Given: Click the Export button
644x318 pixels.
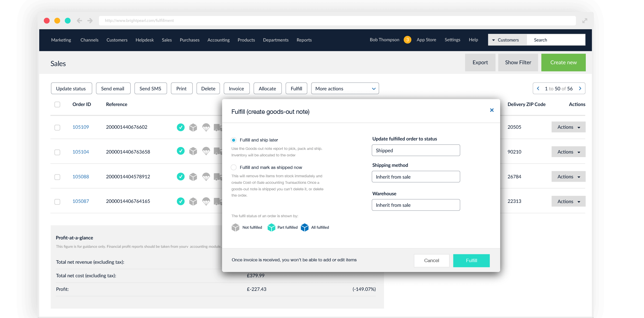Looking at the screenshot, I should (480, 63).
